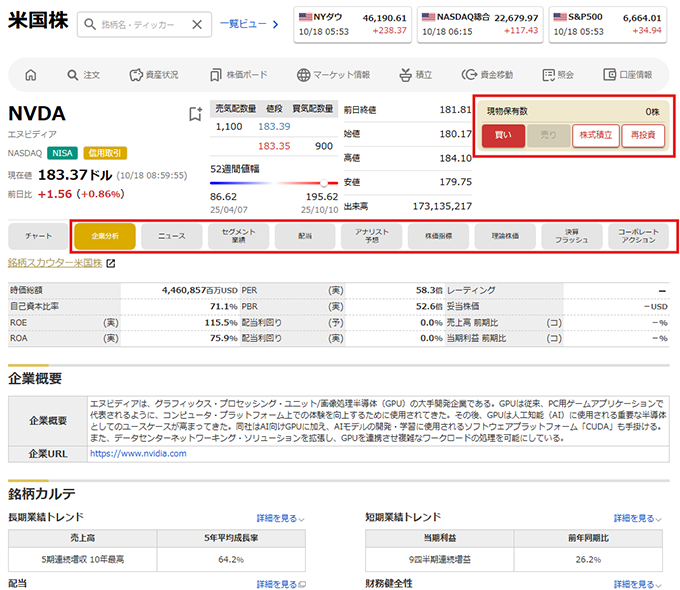Click the home icon in the navigation bar
The image size is (680, 590).
[30, 75]
